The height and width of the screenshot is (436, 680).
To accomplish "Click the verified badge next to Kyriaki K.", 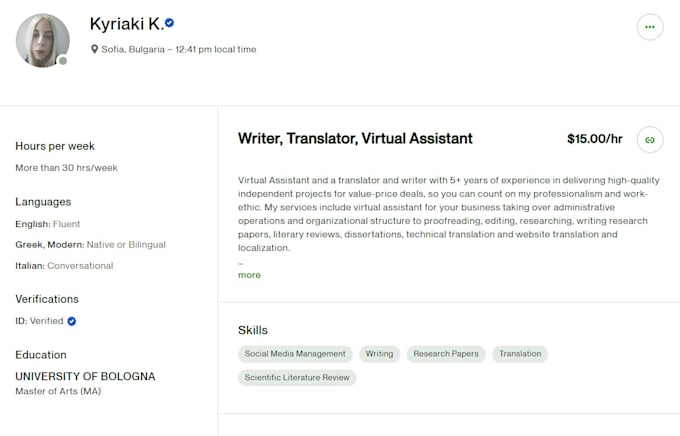I will click(170, 23).
